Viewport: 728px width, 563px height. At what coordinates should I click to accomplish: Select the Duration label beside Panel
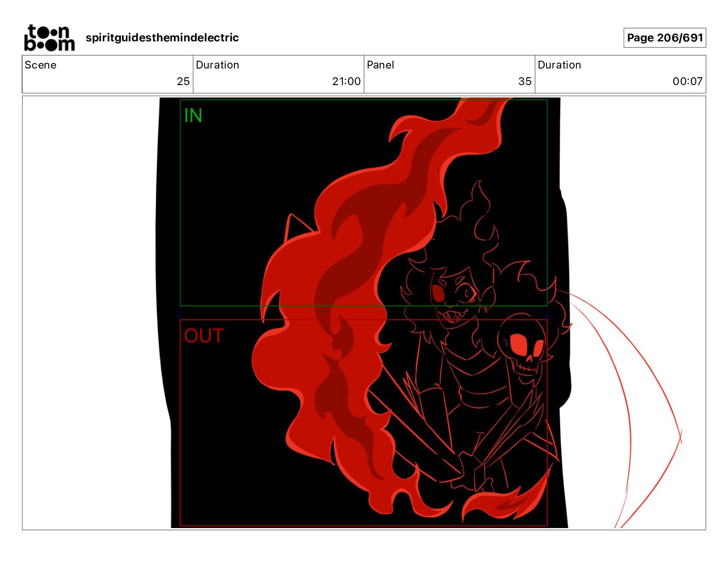[x=559, y=65]
